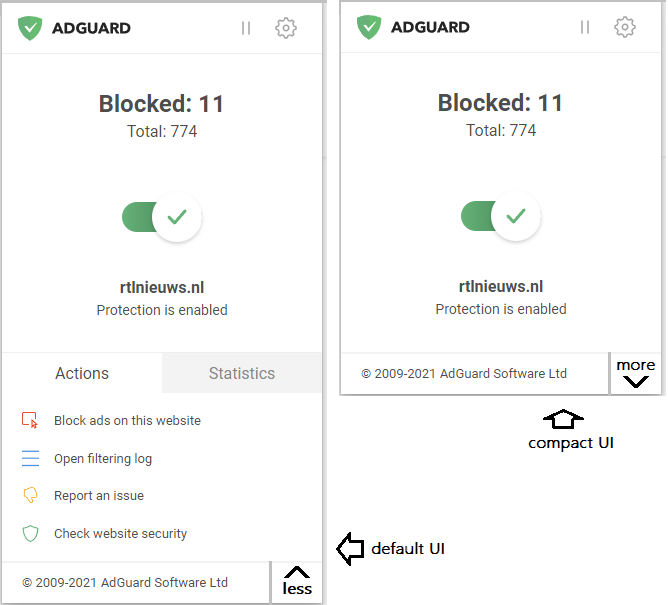The image size is (668, 605).
Task: Click AdGuard shield logo in default UI
Action: pos(30,28)
